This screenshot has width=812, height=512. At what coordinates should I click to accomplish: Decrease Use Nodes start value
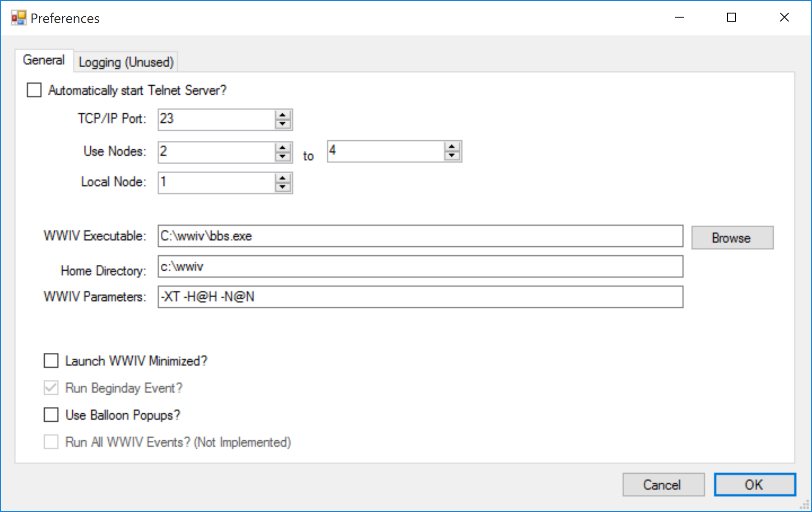point(283,157)
